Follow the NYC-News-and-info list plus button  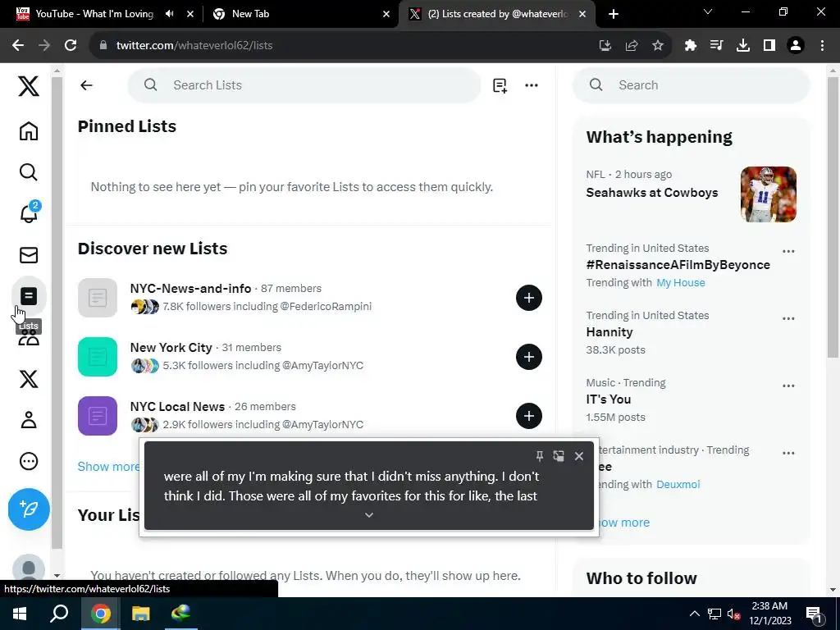tap(529, 298)
